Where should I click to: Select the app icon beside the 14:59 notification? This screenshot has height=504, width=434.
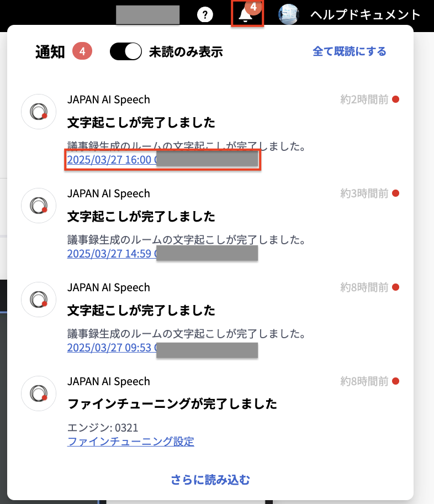pyautogui.click(x=38, y=205)
